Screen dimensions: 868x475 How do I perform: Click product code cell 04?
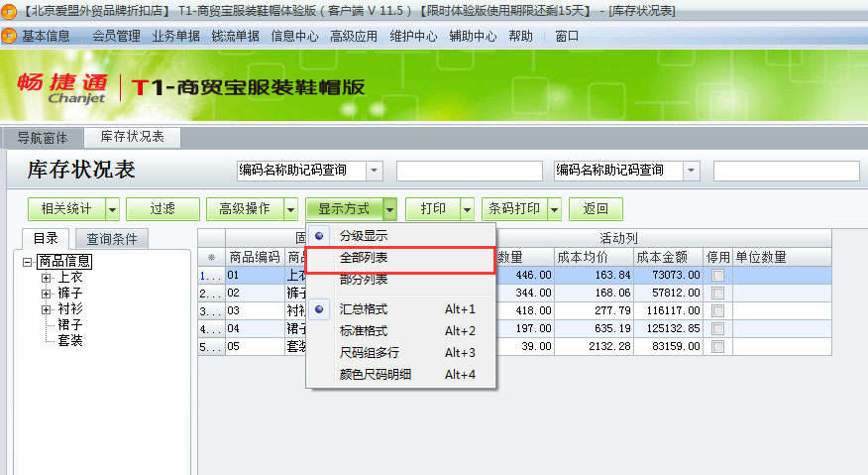(x=256, y=328)
